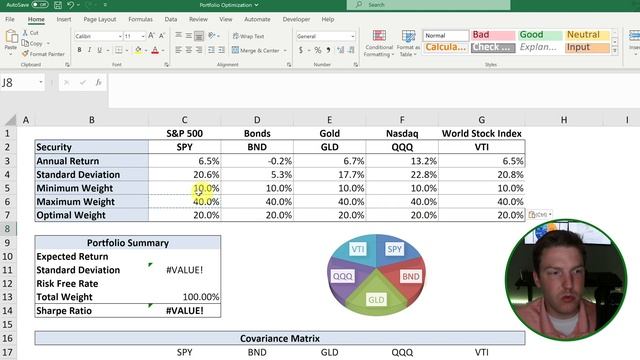The image size is (640, 360).
Task: Open font name Calibri dropdown
Action: [120, 36]
